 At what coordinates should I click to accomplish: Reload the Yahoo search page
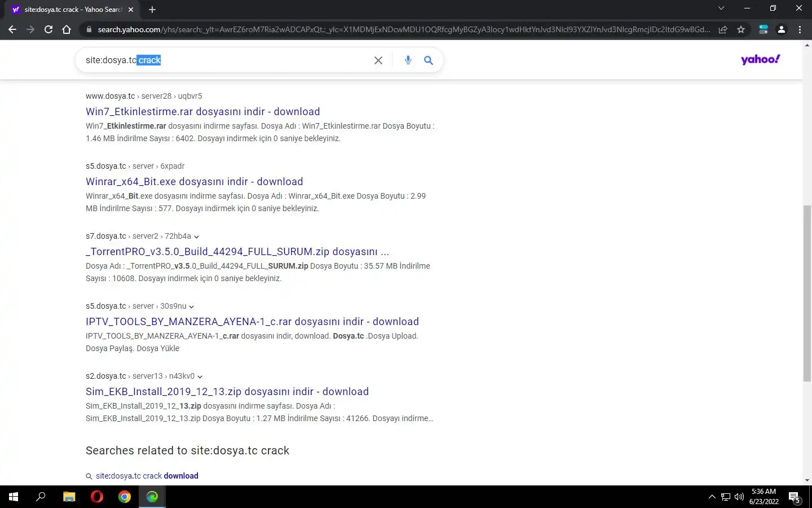click(48, 29)
